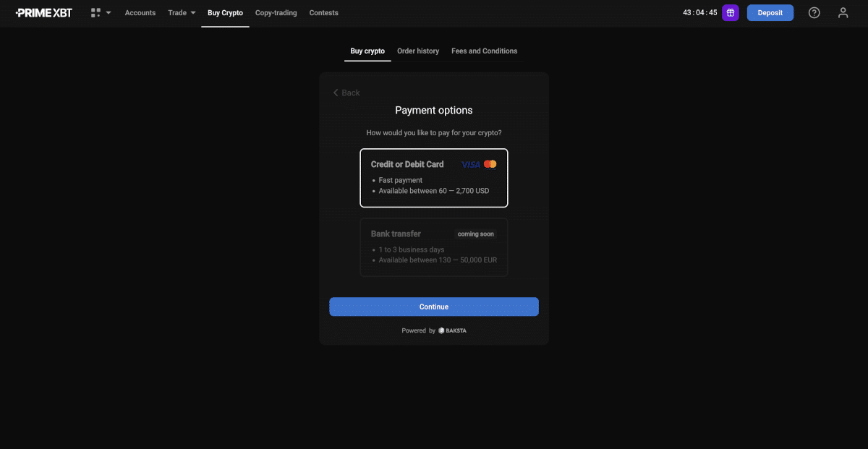Click the purple gift bonus icon
Viewport: 868px width, 449px height.
731,12
